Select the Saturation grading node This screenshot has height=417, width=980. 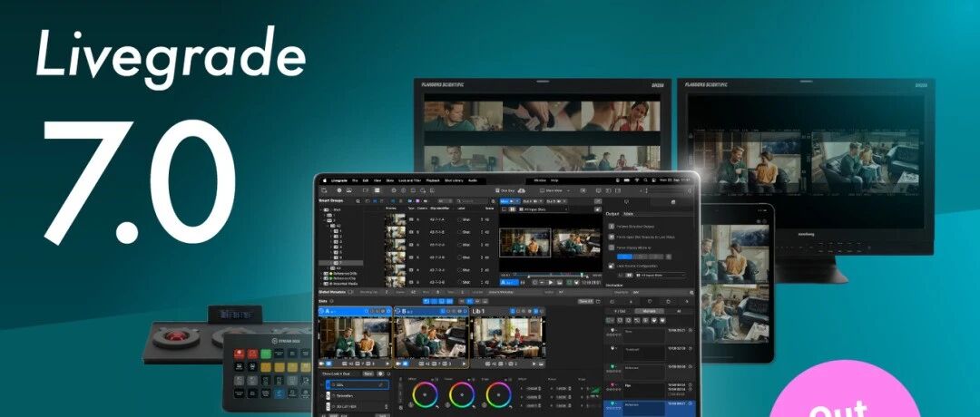(357, 396)
